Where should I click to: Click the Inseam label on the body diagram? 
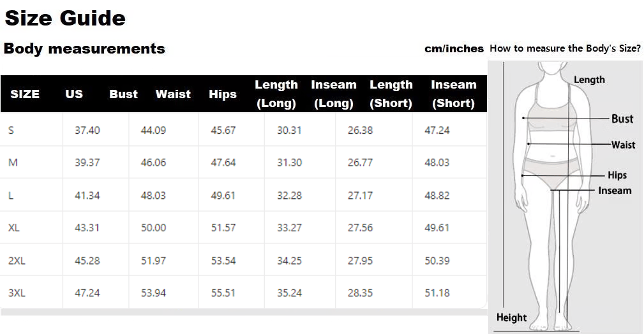615,191
